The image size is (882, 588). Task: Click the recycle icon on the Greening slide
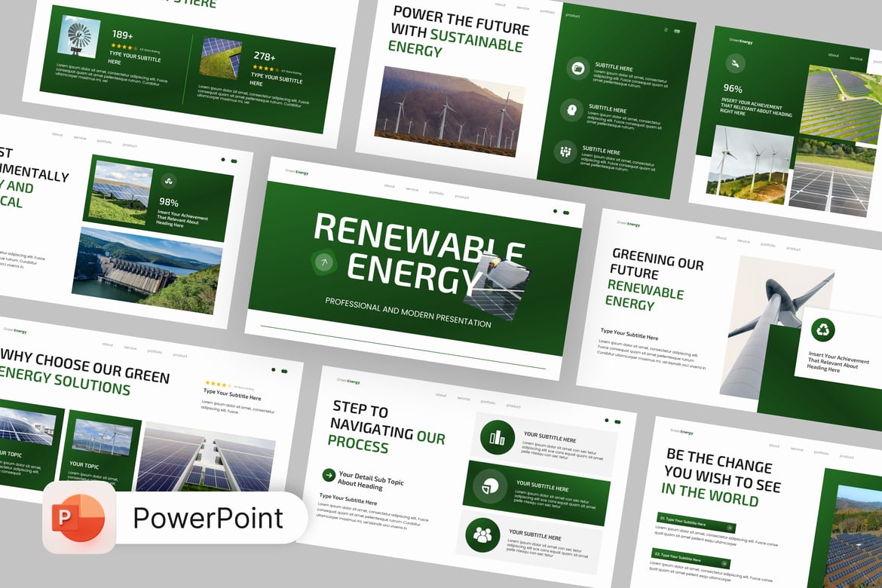click(823, 329)
